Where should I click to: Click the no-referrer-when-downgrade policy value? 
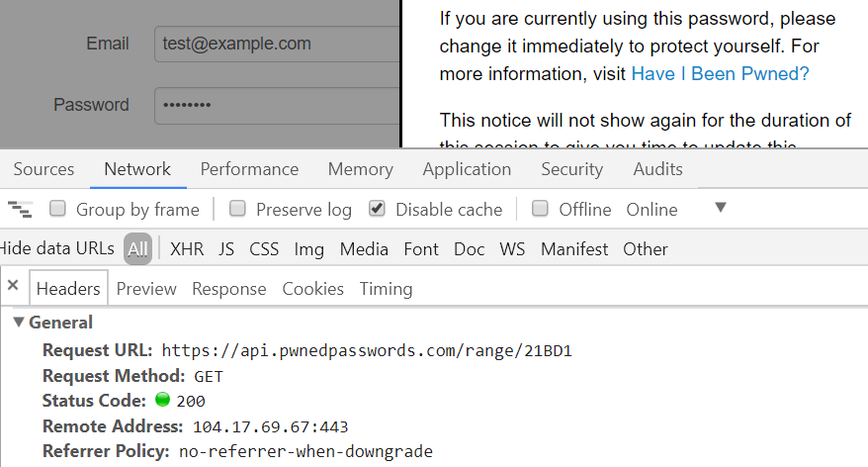(x=305, y=451)
